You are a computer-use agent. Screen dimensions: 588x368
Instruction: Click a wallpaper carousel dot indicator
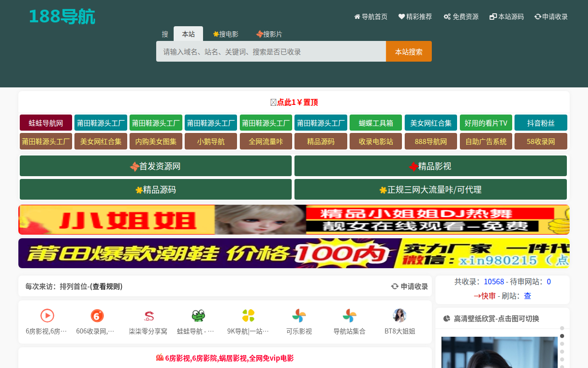pos(563,336)
